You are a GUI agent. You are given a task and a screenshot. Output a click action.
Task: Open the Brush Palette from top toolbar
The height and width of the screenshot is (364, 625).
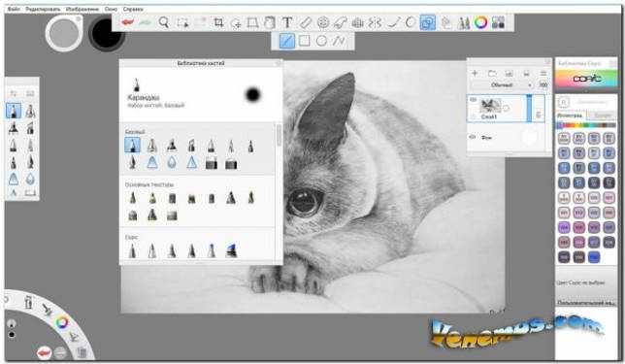click(x=463, y=22)
